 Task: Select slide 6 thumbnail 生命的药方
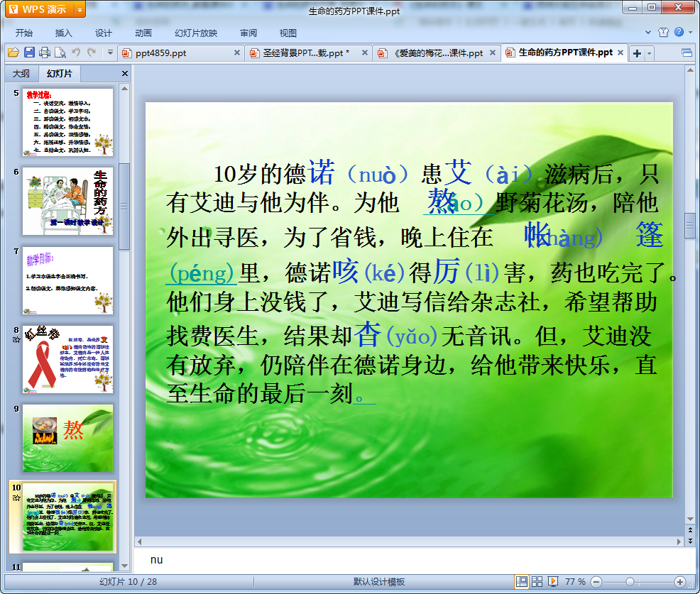tap(68, 202)
